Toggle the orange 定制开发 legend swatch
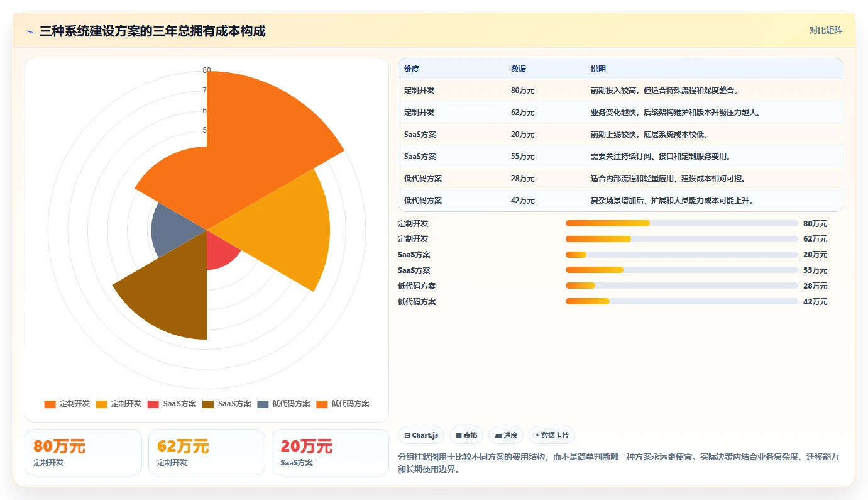This screenshot has height=500, width=868. point(50,404)
